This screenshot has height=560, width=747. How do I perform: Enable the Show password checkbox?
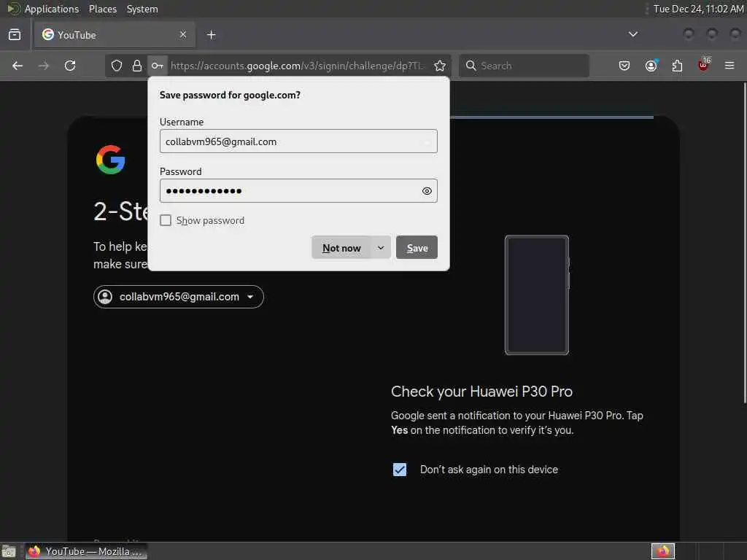[166, 220]
